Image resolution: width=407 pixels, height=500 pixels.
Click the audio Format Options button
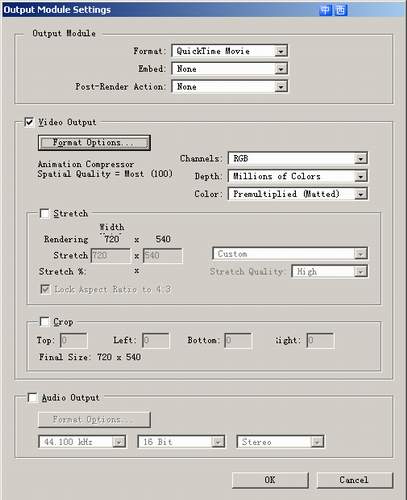[94, 419]
